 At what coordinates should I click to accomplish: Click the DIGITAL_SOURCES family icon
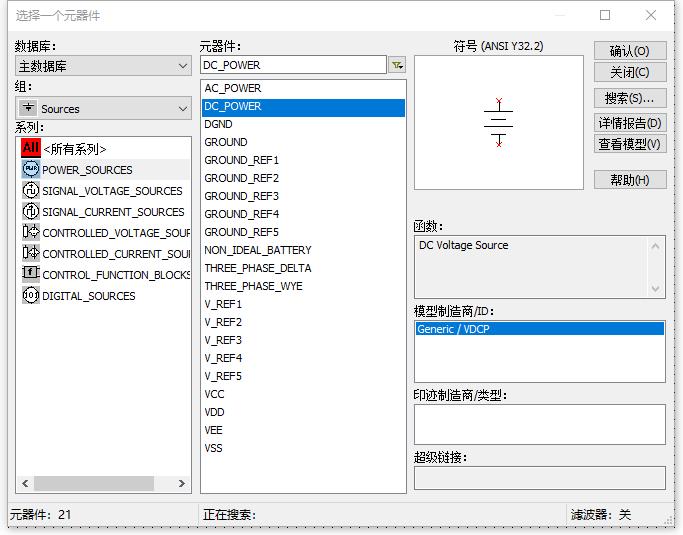(x=30, y=295)
